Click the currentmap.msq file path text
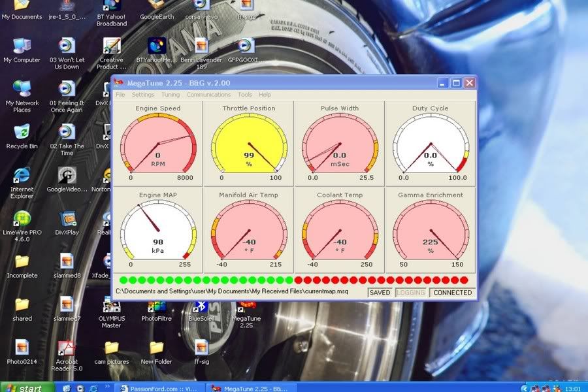The height and width of the screenshot is (392, 588). 232,291
